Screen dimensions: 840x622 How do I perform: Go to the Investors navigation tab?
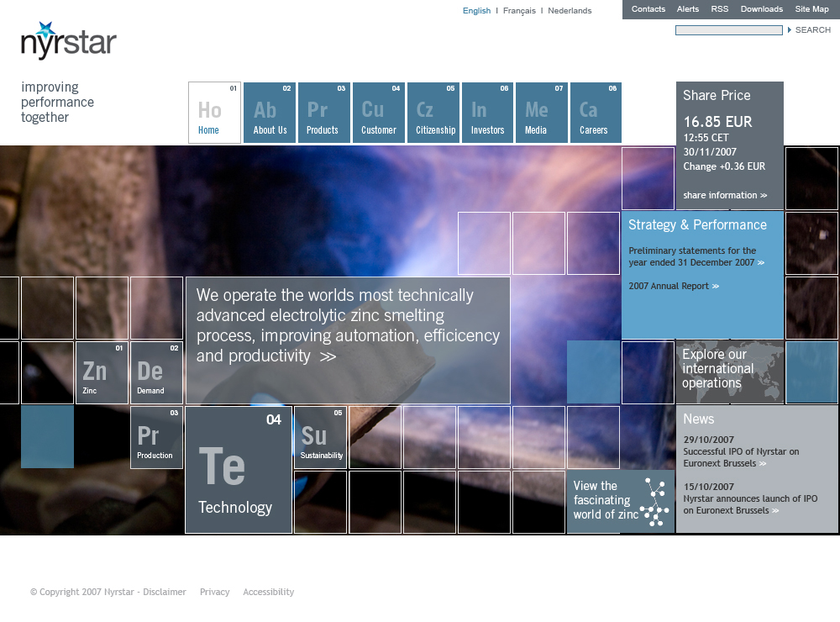click(x=487, y=113)
